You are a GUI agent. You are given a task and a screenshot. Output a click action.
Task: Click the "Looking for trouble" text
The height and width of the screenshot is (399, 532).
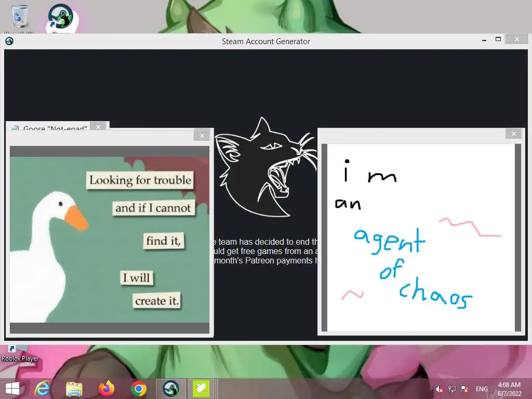tap(140, 180)
